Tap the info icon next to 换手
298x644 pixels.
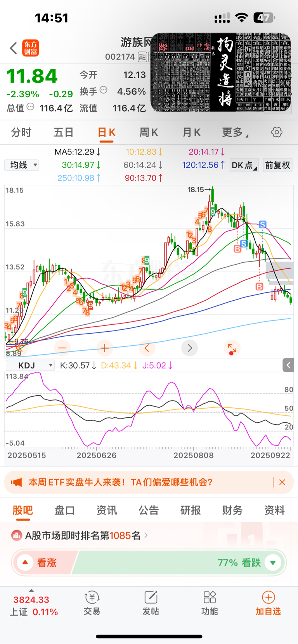coord(104,90)
